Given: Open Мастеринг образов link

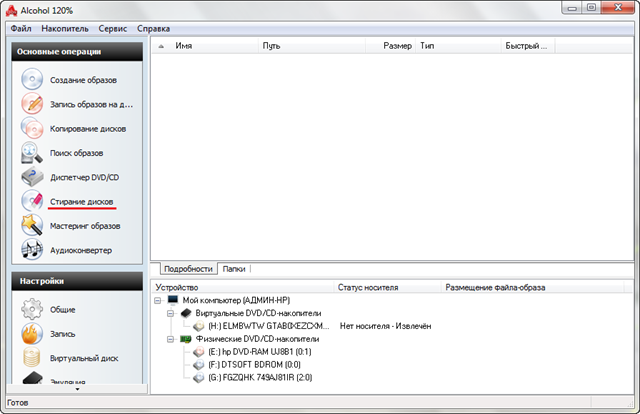Looking at the screenshot, I should 85,226.
